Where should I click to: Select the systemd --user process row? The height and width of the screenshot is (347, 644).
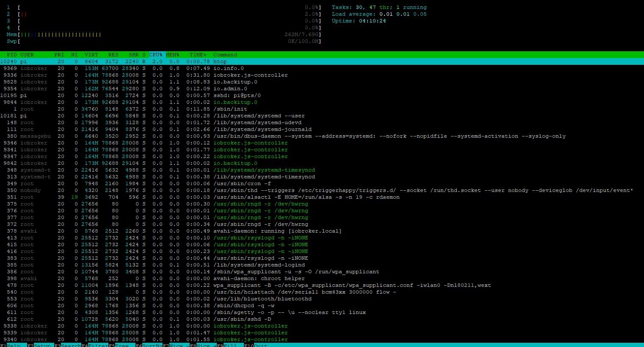tap(322, 116)
